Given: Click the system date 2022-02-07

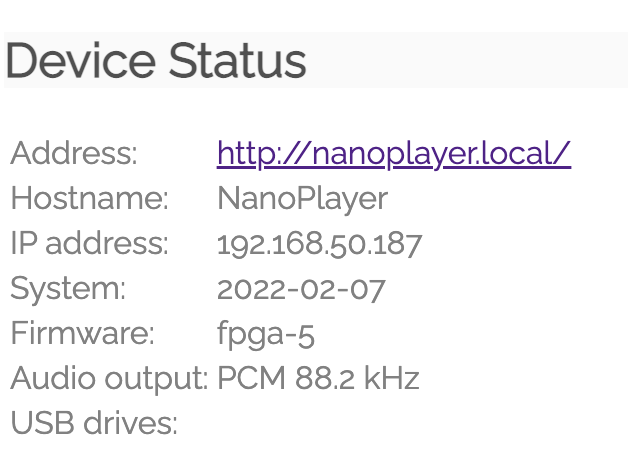Looking at the screenshot, I should tap(301, 289).
